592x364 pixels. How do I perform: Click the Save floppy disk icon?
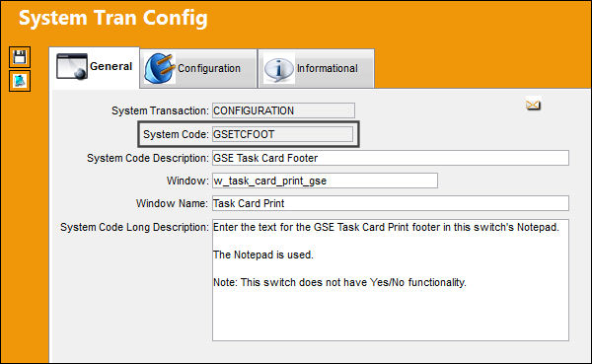pos(20,57)
